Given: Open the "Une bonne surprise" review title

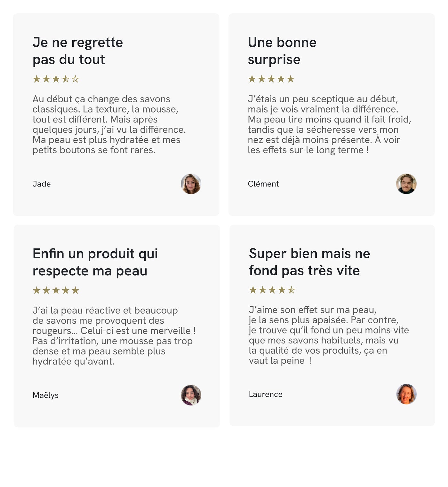Looking at the screenshot, I should (282, 51).
